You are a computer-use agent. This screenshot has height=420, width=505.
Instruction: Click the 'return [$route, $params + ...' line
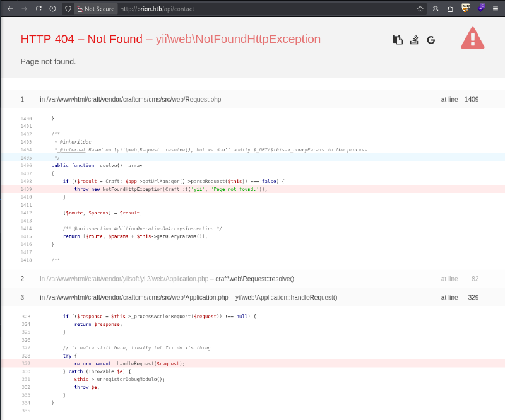[135, 236]
